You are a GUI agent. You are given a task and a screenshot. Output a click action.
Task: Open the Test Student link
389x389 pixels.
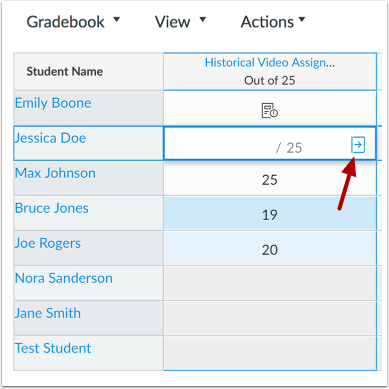point(53,348)
